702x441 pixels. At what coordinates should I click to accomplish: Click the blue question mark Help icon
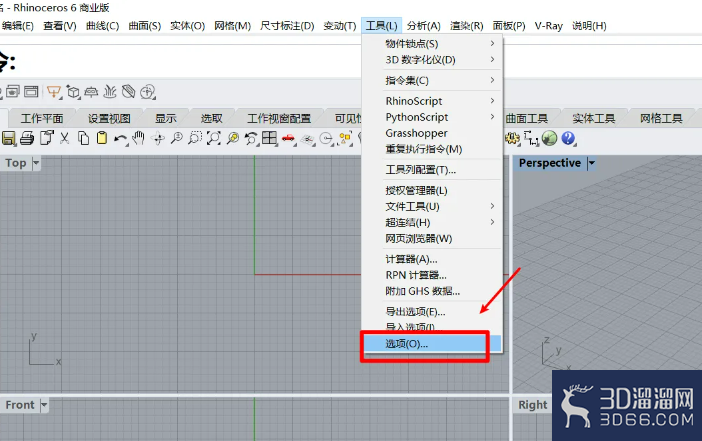(568, 138)
